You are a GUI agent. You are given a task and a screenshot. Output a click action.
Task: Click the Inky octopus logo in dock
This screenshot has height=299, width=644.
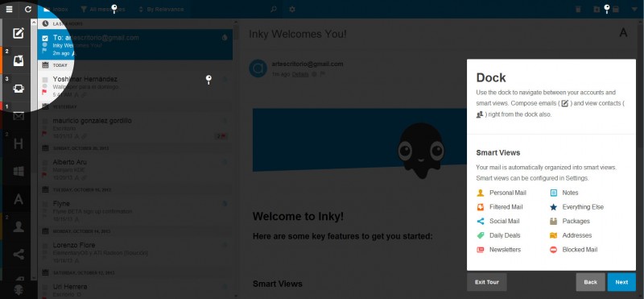pyautogui.click(x=18, y=289)
